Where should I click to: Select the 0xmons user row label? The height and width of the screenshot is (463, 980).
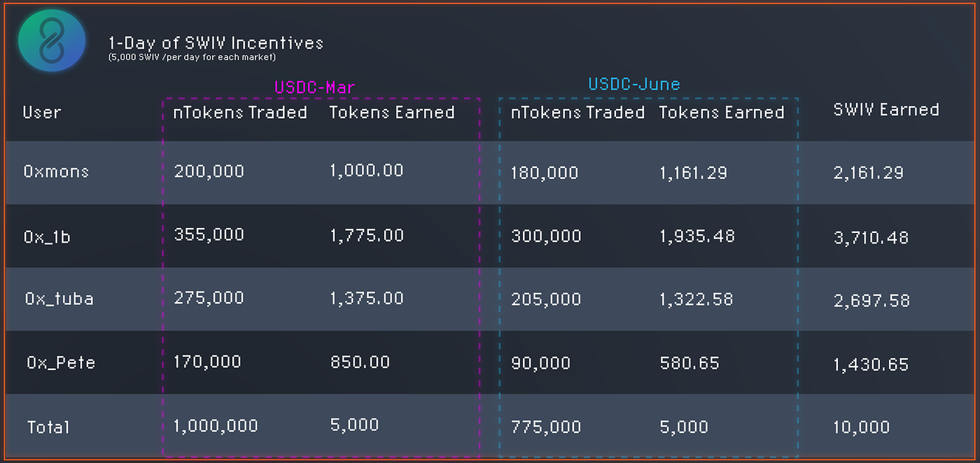57,171
